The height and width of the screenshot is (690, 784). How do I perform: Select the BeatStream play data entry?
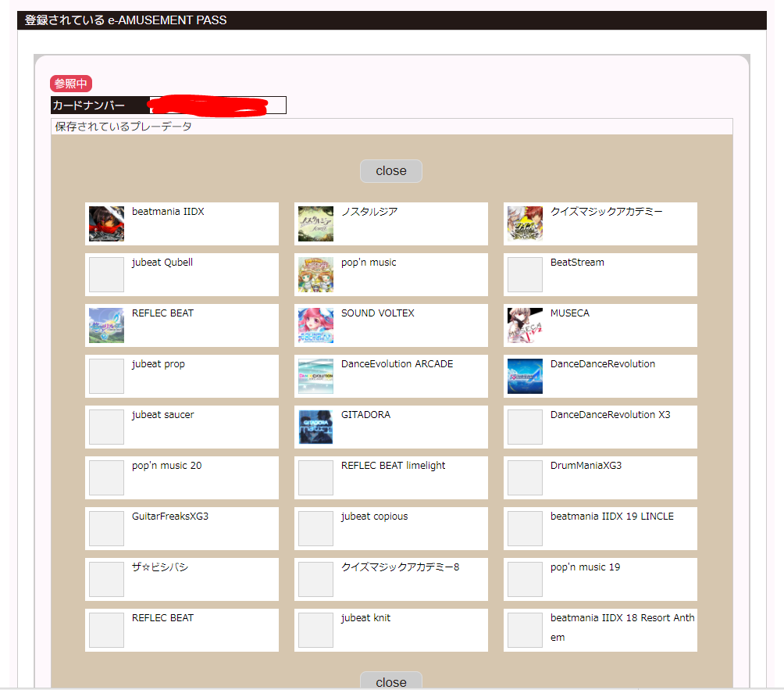coord(600,274)
